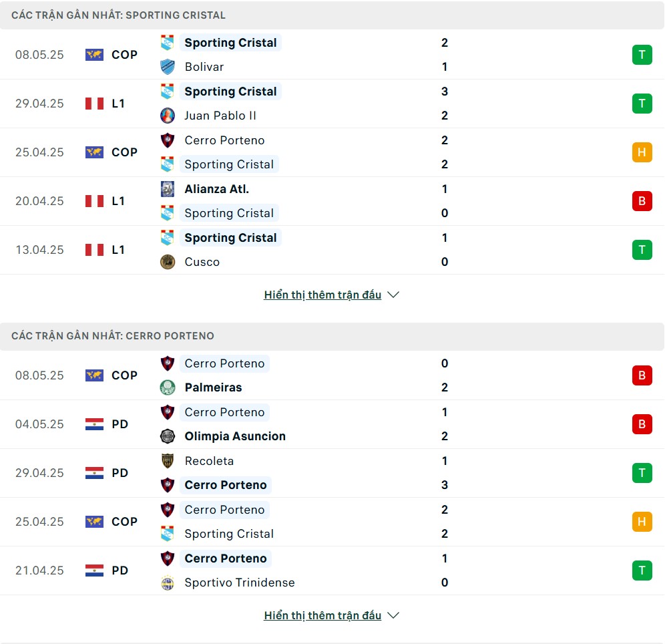Viewport: 665px width, 644px height.
Task: Expand more Sporting Cristal matches chevron
Action: click(x=393, y=295)
